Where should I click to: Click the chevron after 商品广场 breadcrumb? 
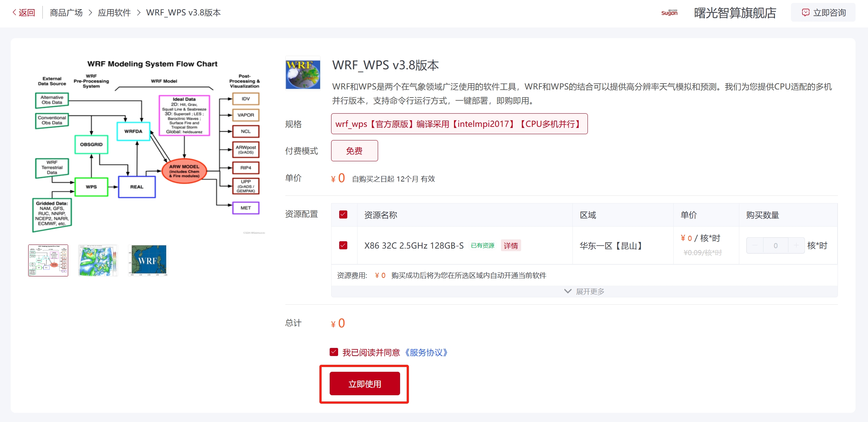pos(90,12)
